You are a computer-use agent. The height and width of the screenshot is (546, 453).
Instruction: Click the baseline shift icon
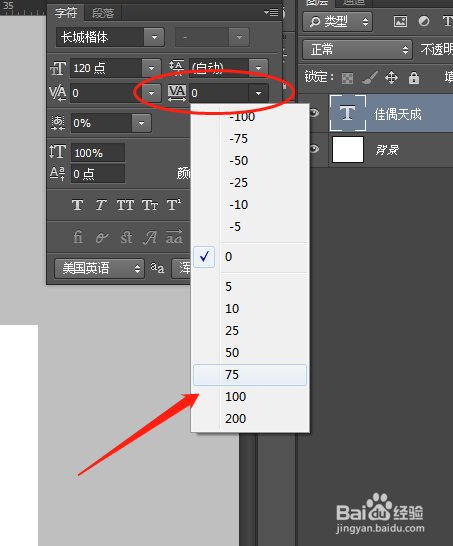(57, 173)
